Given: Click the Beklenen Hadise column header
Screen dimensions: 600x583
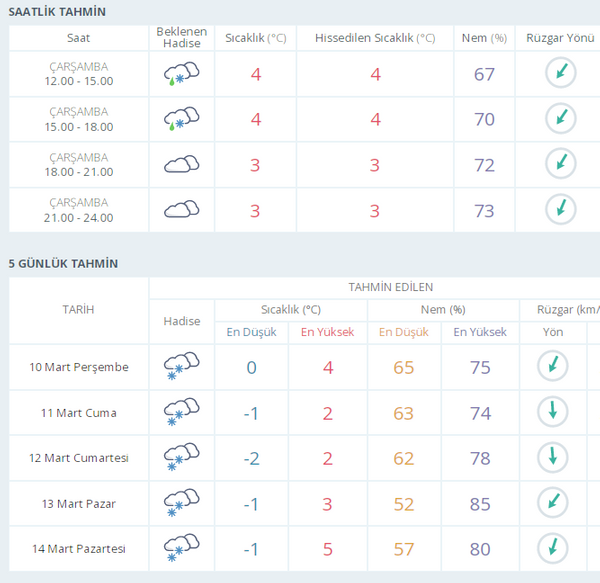Looking at the screenshot, I should point(181,38).
